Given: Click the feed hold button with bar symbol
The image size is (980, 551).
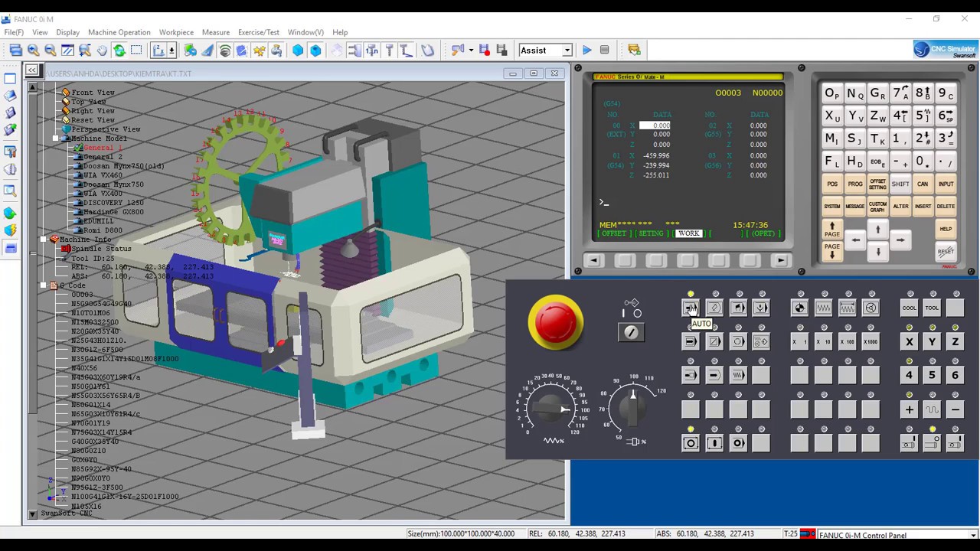Looking at the screenshot, I should click(x=714, y=443).
